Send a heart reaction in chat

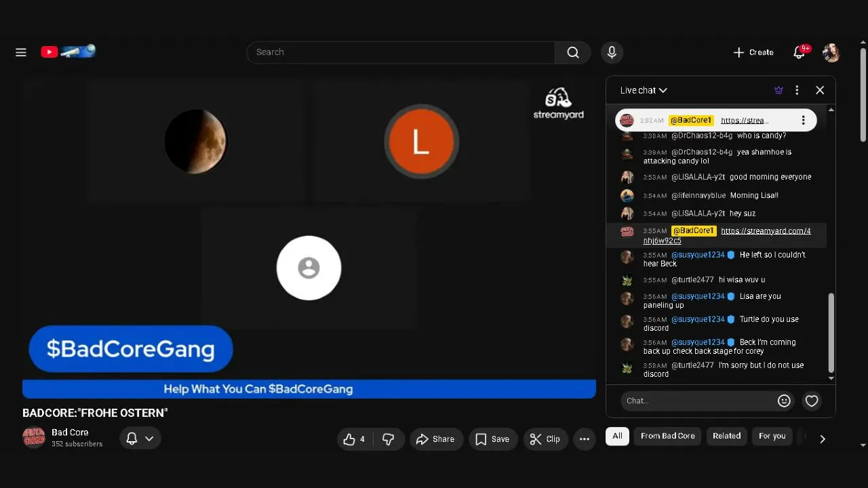[x=811, y=401]
